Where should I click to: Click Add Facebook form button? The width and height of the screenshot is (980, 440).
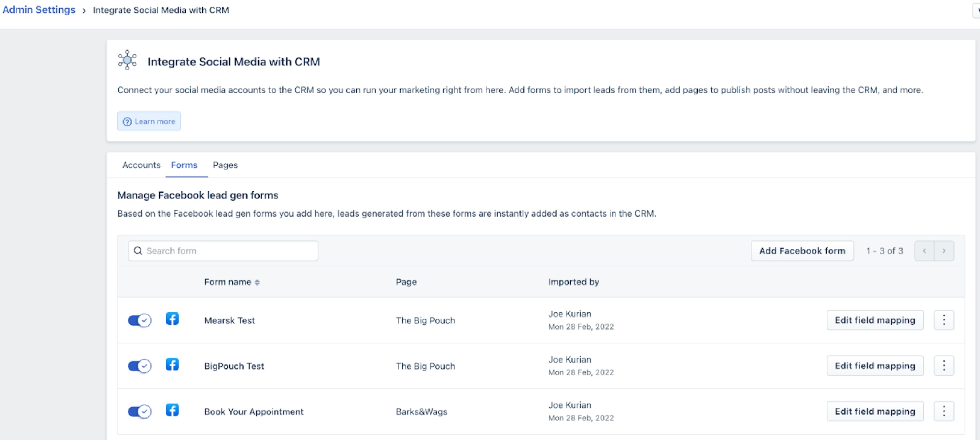(x=802, y=251)
